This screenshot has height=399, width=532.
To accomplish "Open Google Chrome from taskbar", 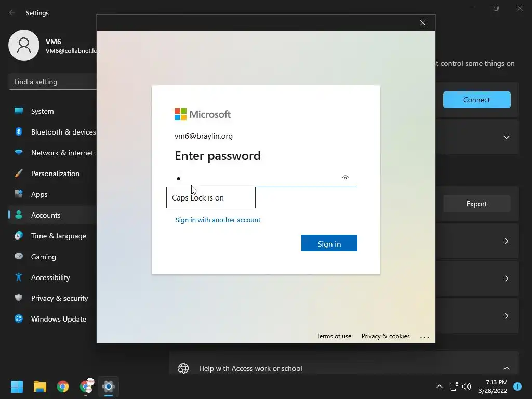I will click(63, 387).
